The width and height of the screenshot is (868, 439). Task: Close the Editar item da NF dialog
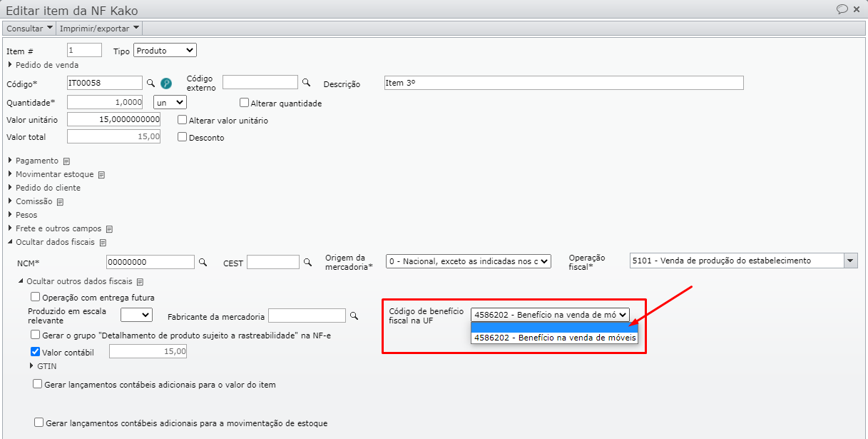(x=857, y=9)
